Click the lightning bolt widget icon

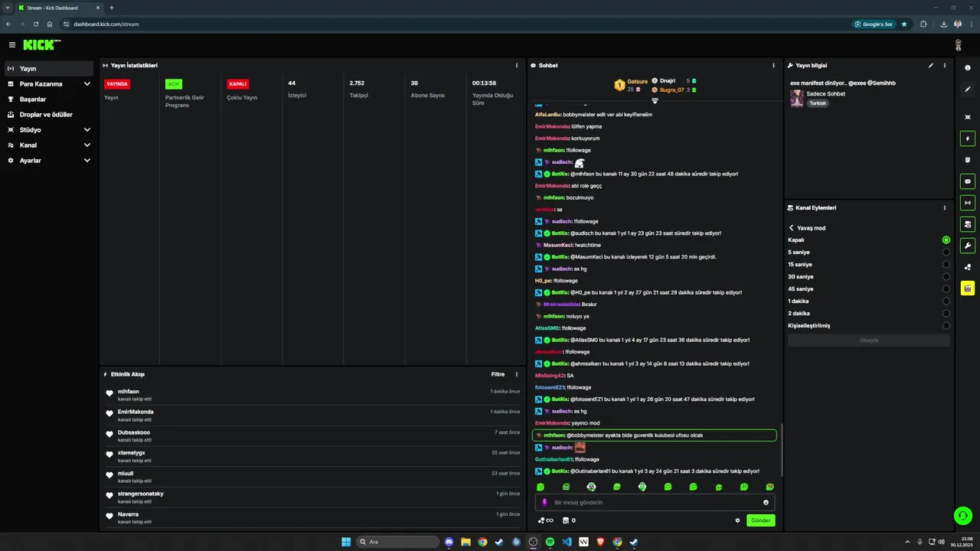click(968, 139)
